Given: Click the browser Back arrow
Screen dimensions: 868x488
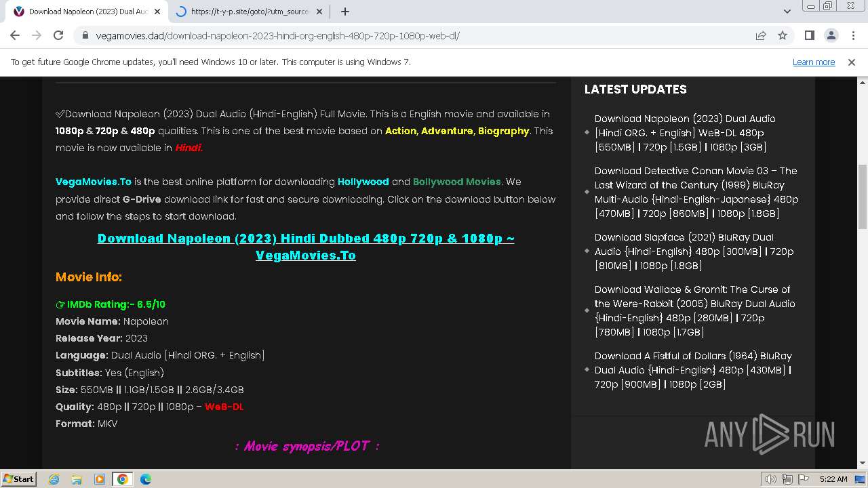Looking at the screenshot, I should tap(15, 35).
